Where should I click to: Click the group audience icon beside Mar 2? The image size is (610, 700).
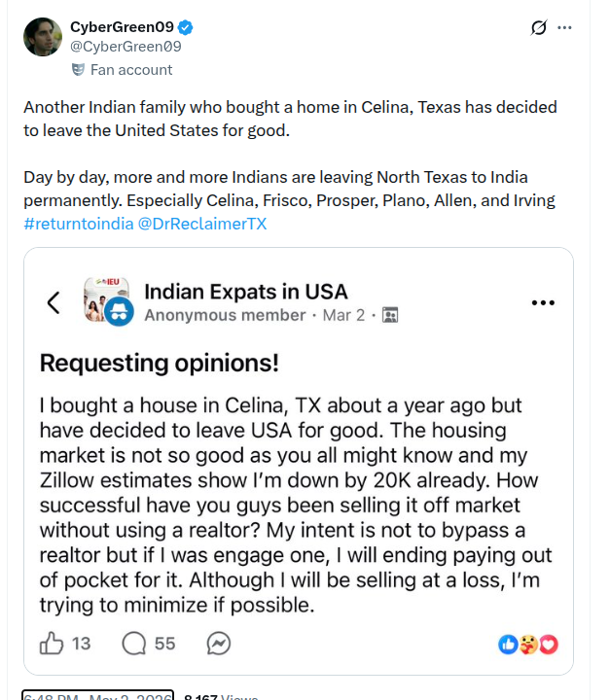(390, 315)
